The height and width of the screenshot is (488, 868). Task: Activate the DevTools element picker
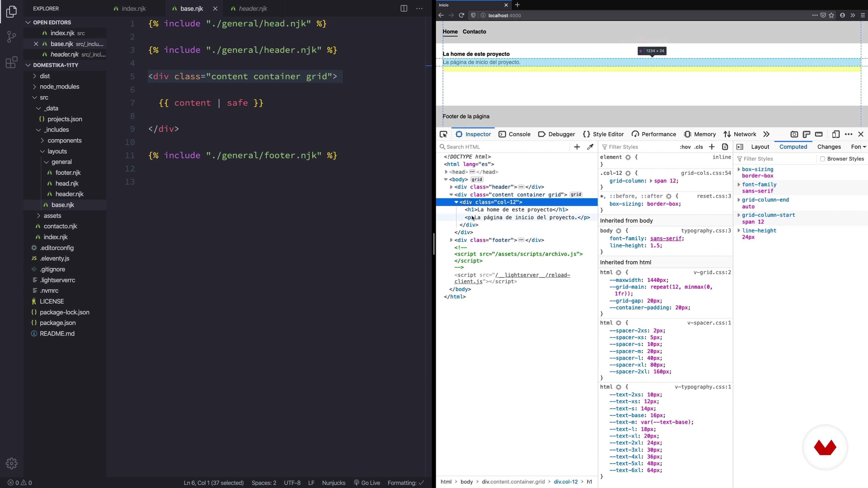(x=443, y=134)
